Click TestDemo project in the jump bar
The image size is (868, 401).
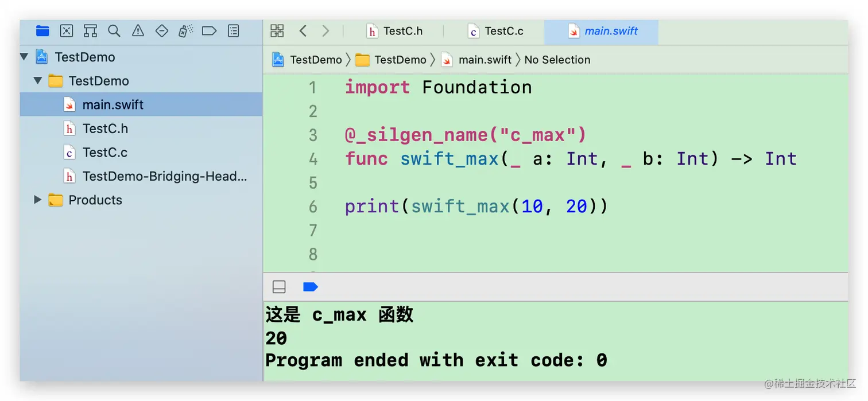[x=307, y=60]
